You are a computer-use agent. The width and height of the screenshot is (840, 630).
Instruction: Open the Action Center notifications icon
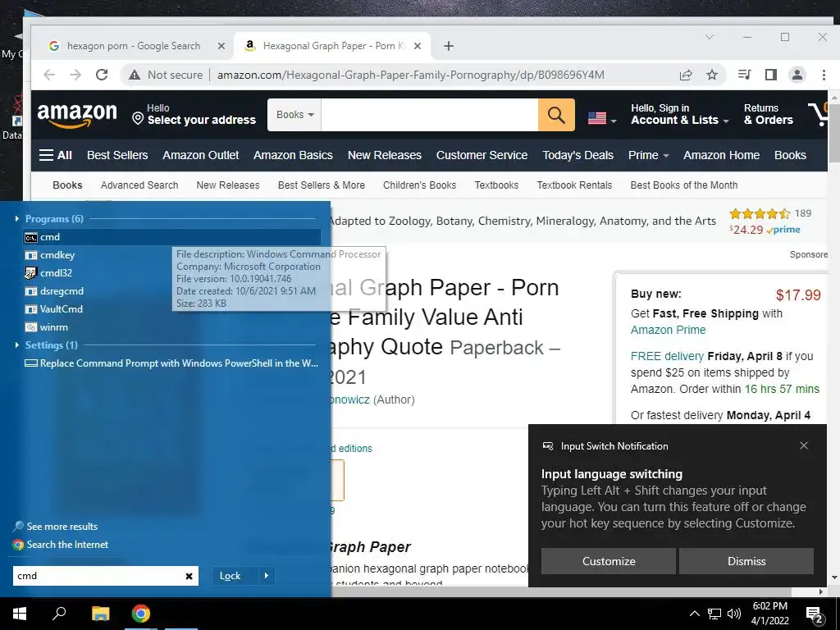815,614
